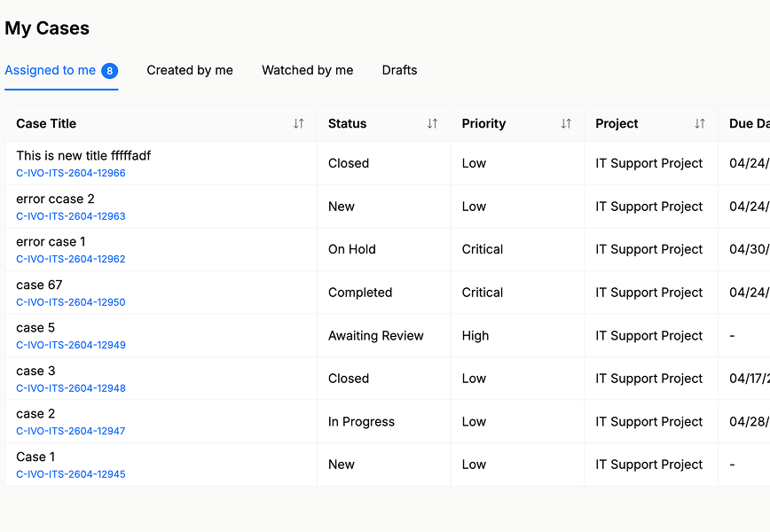770x532 pixels.
Task: Sort cases by Case Title
Action: click(x=299, y=123)
